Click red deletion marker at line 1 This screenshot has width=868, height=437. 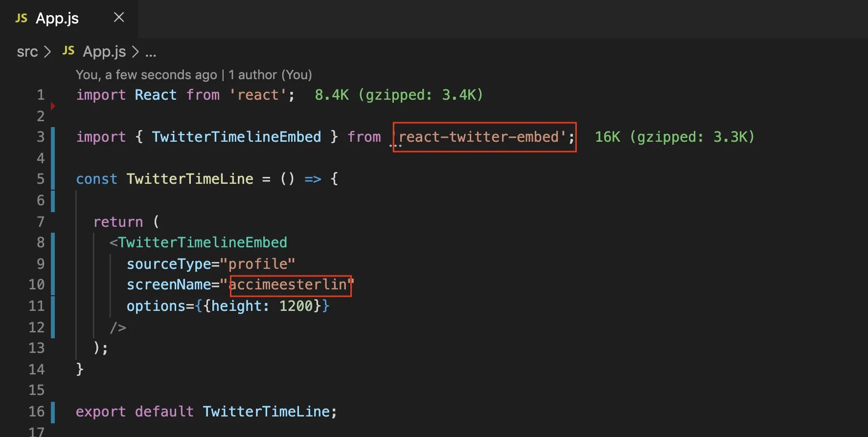[x=53, y=106]
